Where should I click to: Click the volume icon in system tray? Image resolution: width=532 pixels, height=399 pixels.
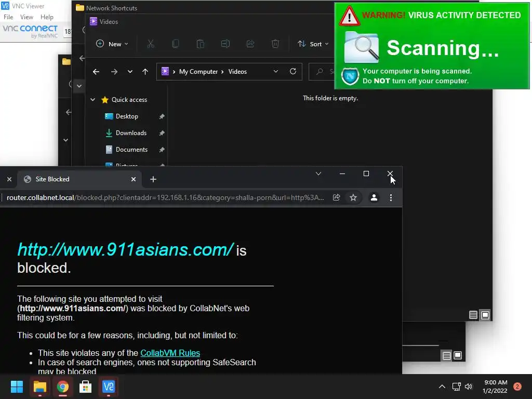click(x=469, y=387)
